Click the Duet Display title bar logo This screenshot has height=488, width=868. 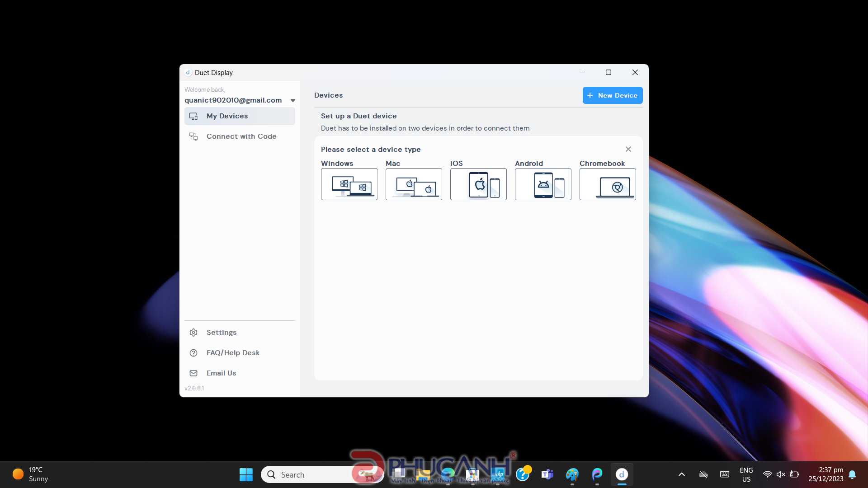pyautogui.click(x=188, y=72)
